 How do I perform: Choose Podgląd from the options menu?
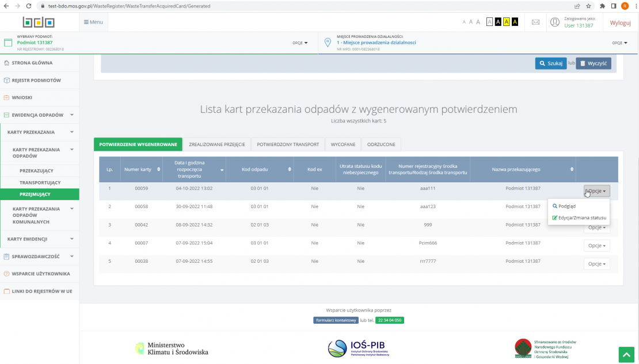click(566, 206)
